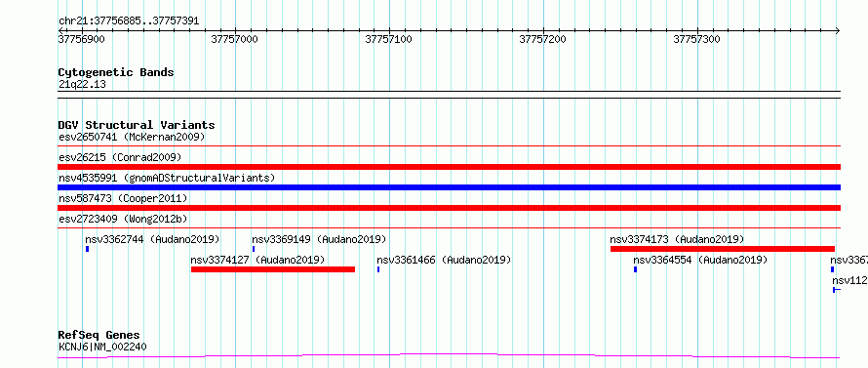Click the 37756900 ruler tick label
This screenshot has height=368, width=868.
coord(81,39)
